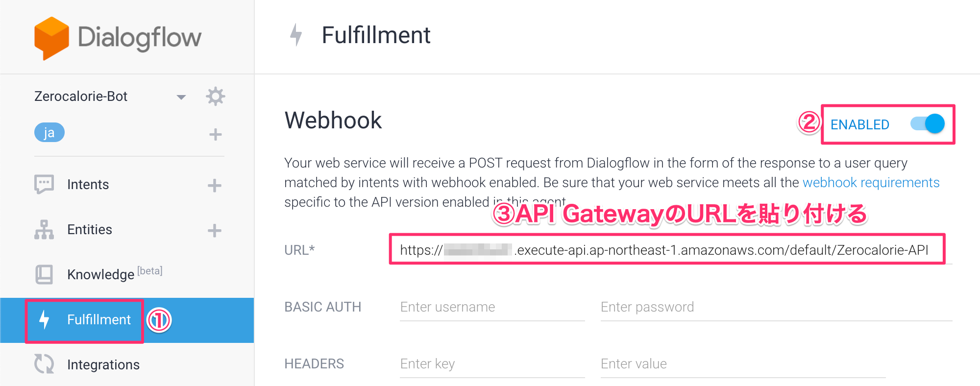Focus the Enter password field

(x=777, y=307)
